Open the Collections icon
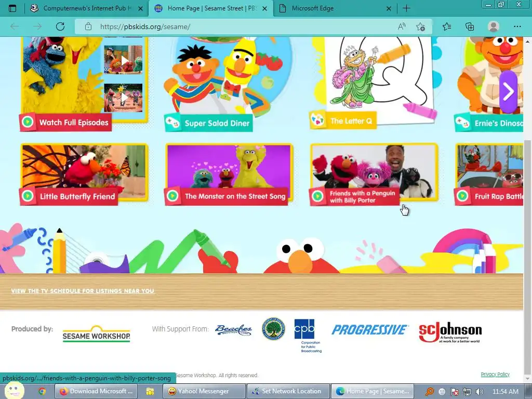The width and height of the screenshot is (532, 399). click(x=470, y=26)
